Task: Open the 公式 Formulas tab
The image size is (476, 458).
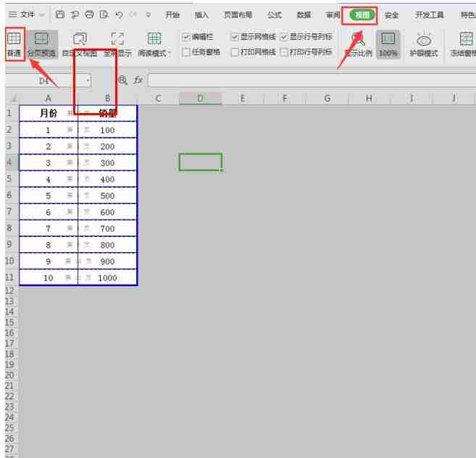Action: [x=275, y=14]
